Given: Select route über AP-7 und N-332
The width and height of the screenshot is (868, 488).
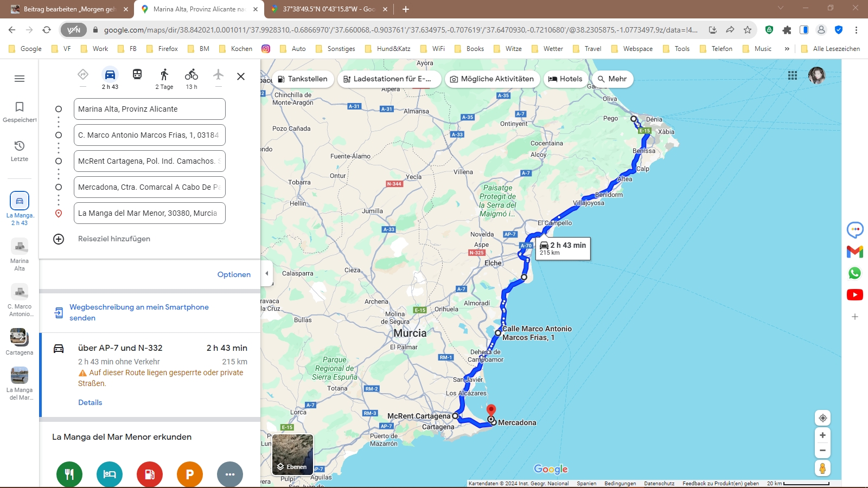Looking at the screenshot, I should click(x=150, y=375).
